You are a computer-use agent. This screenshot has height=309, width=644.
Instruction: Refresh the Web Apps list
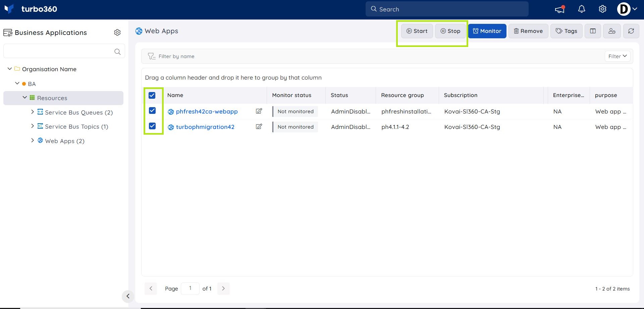[631, 31]
